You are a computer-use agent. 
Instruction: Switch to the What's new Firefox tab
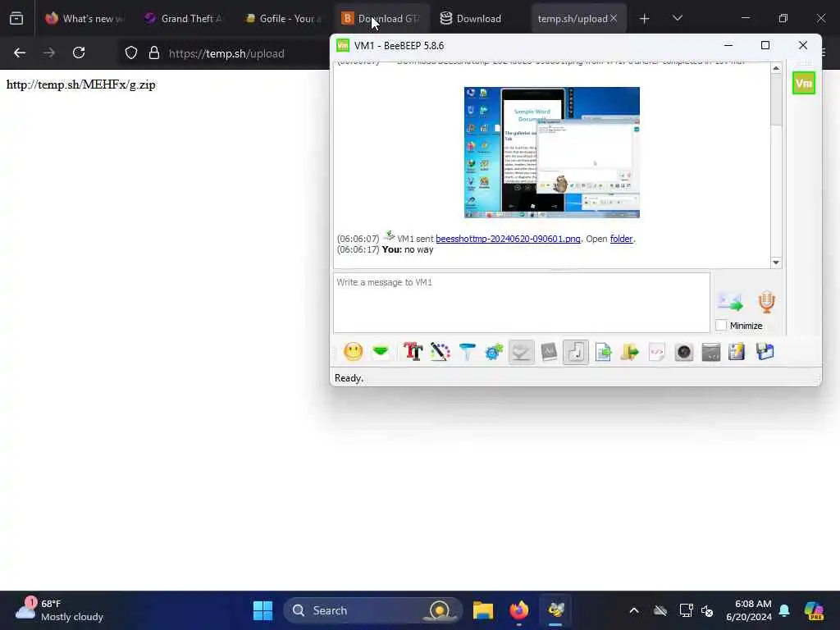tap(85, 19)
